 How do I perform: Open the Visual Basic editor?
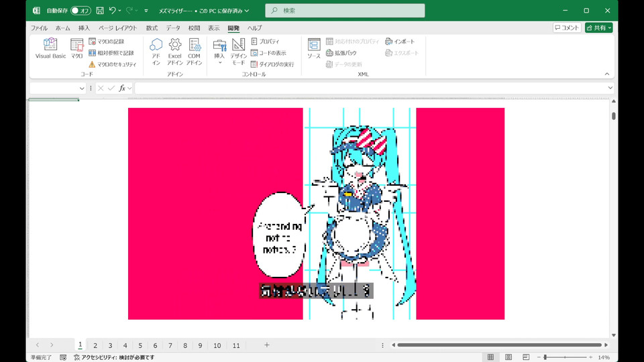[x=50, y=48]
